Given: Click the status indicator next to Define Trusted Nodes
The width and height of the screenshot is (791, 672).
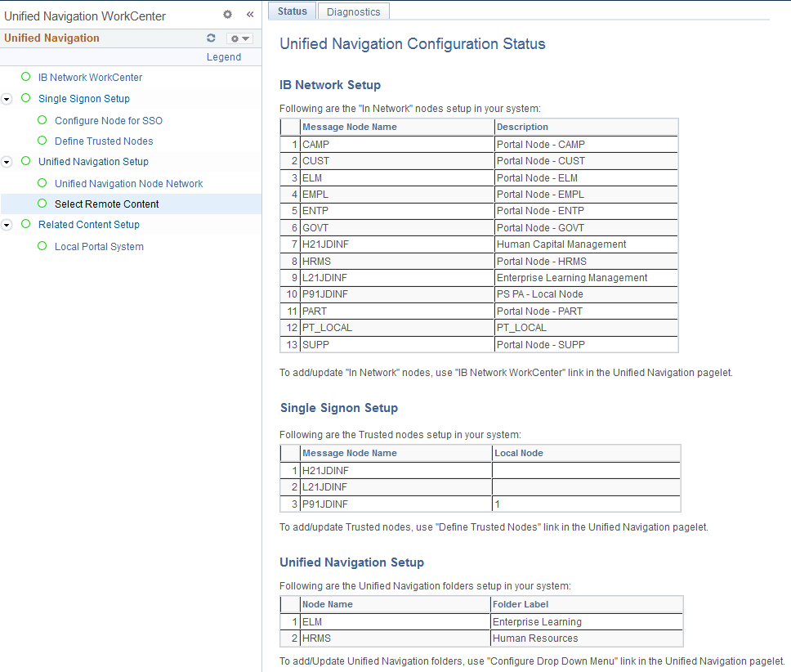Looking at the screenshot, I should click(x=42, y=141).
